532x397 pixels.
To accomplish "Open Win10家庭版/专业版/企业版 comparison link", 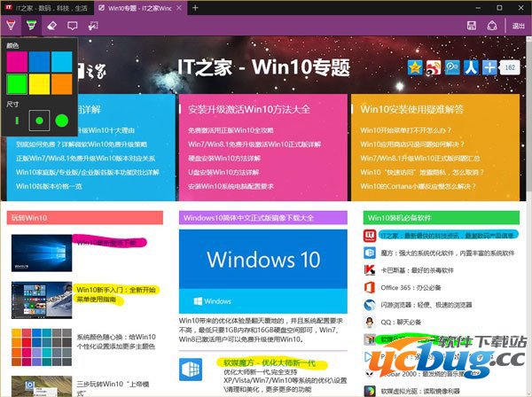I will point(88,172).
